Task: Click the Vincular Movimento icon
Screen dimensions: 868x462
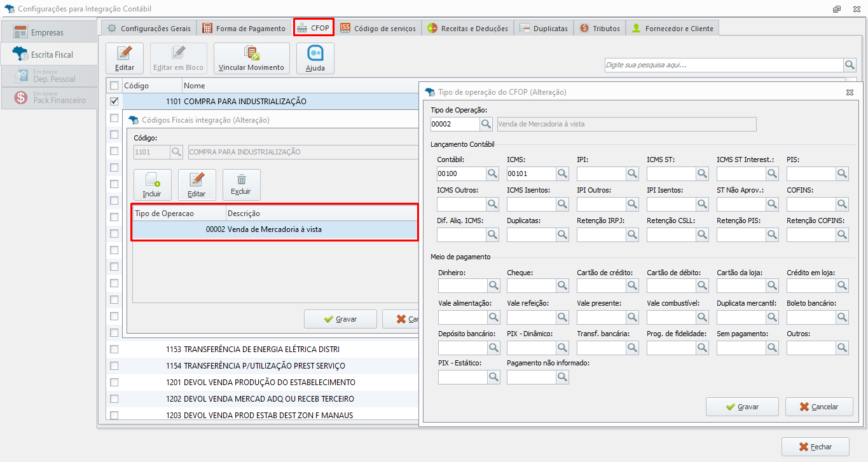Action: pos(251,53)
